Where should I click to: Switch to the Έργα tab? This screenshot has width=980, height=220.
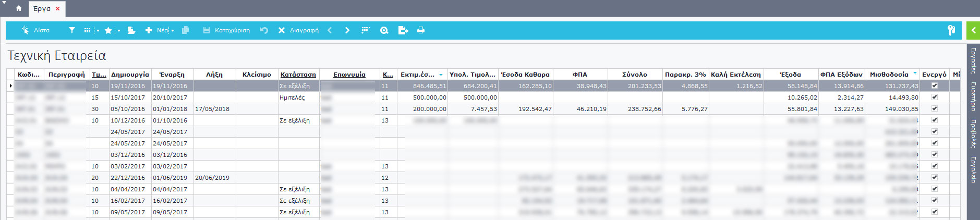pyautogui.click(x=42, y=8)
